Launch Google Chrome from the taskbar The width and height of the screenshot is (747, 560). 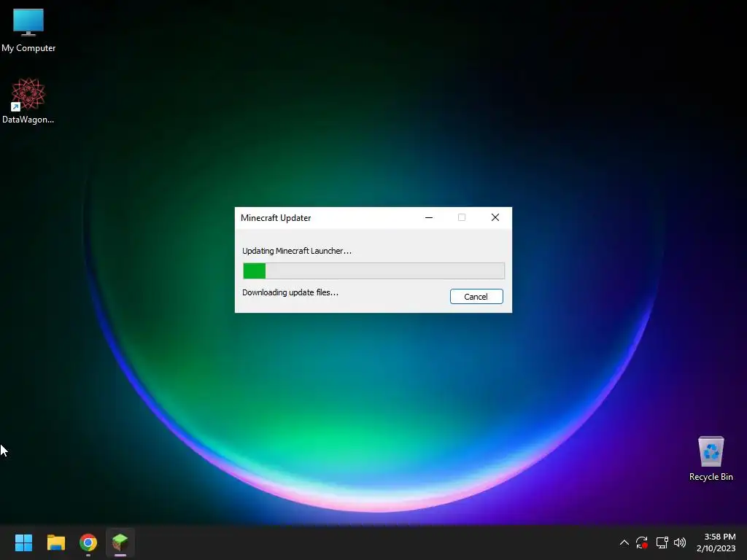coord(88,542)
